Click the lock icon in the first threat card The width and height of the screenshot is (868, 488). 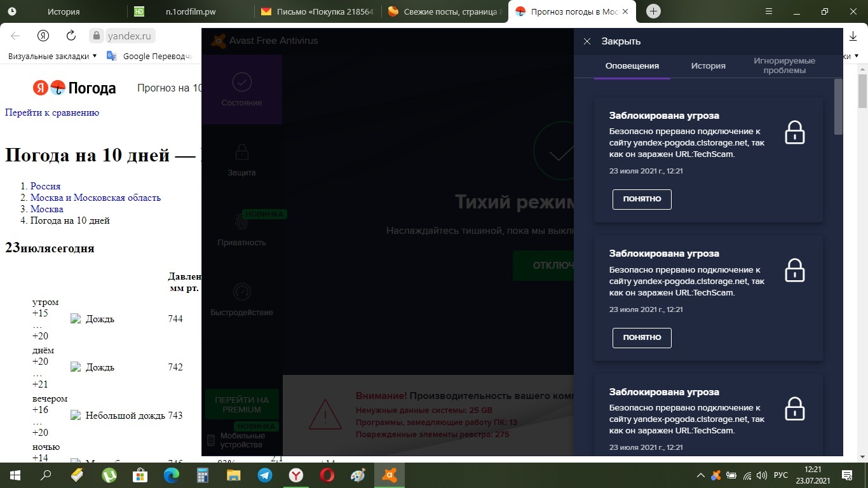tap(795, 132)
